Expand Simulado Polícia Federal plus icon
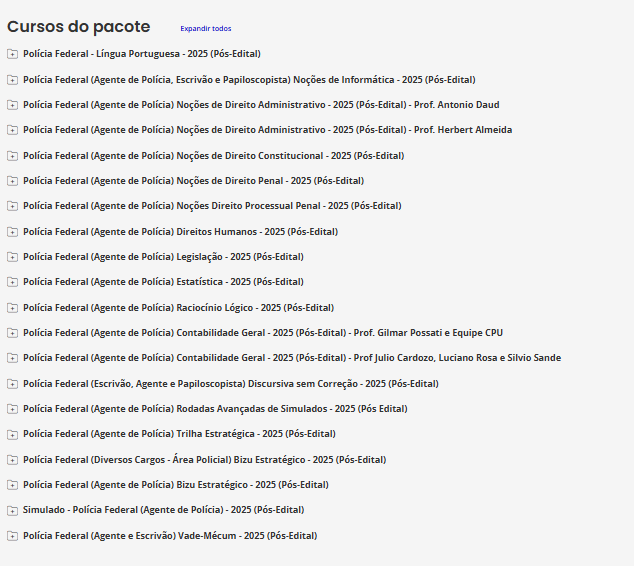 pos(13,510)
